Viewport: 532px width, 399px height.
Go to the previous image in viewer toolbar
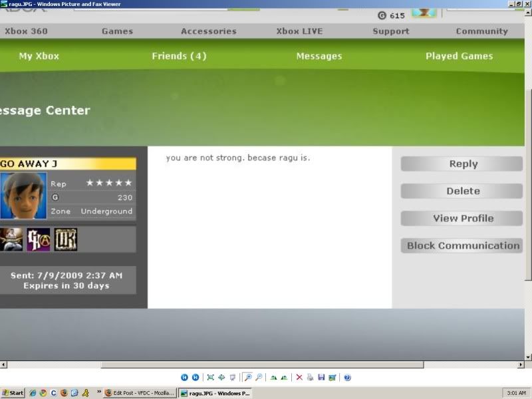point(184,377)
